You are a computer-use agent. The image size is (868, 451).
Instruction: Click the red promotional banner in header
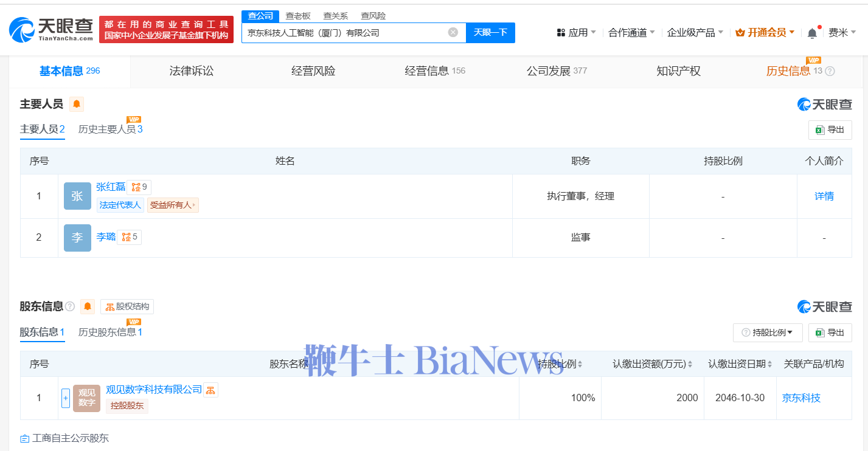click(166, 30)
